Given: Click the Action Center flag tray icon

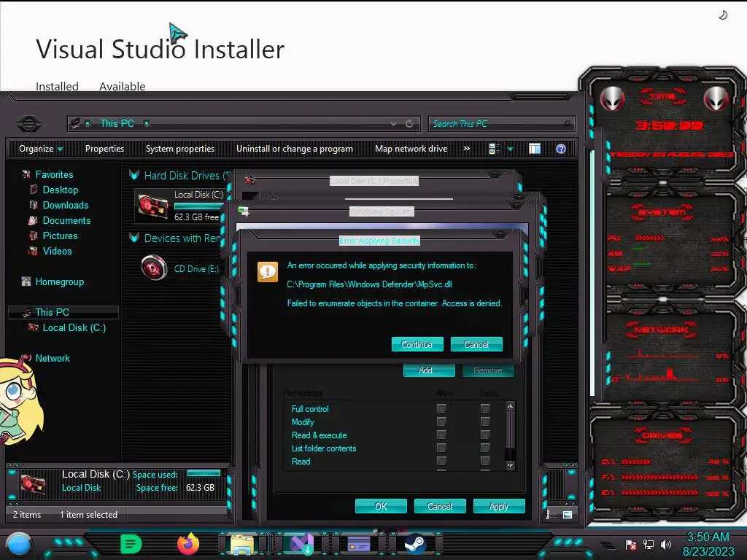Looking at the screenshot, I should [631, 545].
